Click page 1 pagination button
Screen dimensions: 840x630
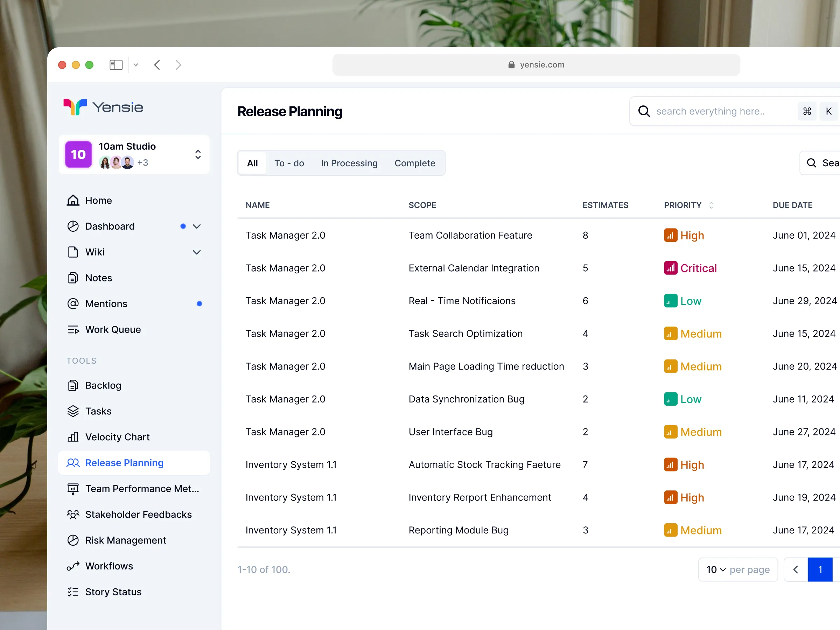820,569
